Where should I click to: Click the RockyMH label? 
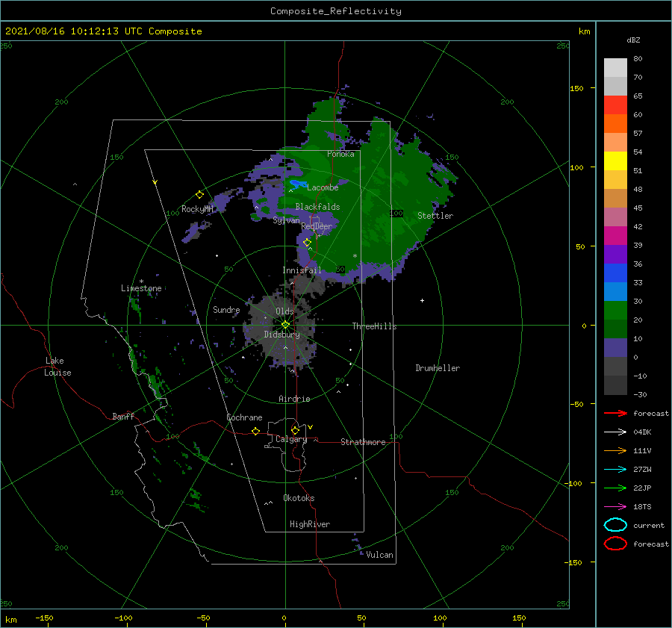(198, 209)
